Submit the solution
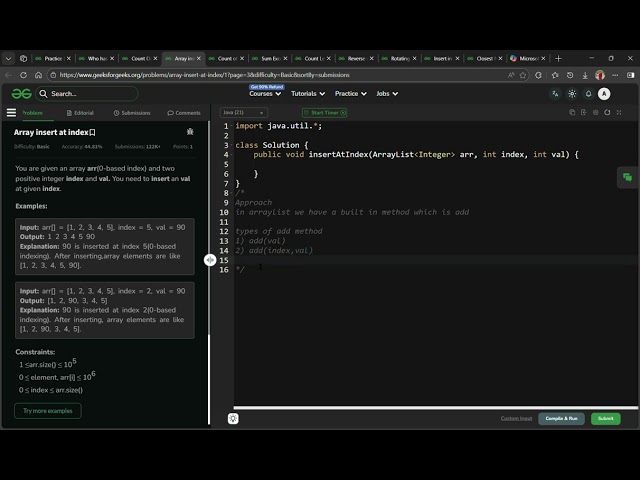The width and height of the screenshot is (640, 480). 606,418
